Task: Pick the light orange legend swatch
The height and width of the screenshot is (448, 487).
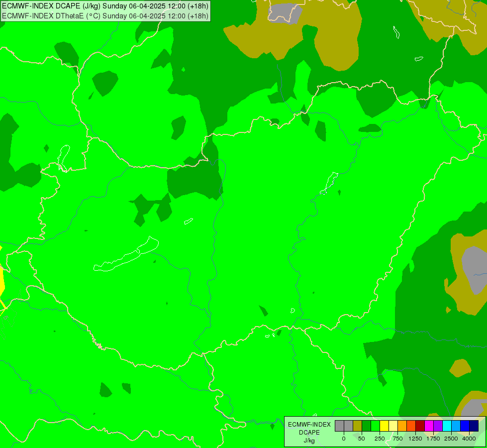Action: point(402,426)
